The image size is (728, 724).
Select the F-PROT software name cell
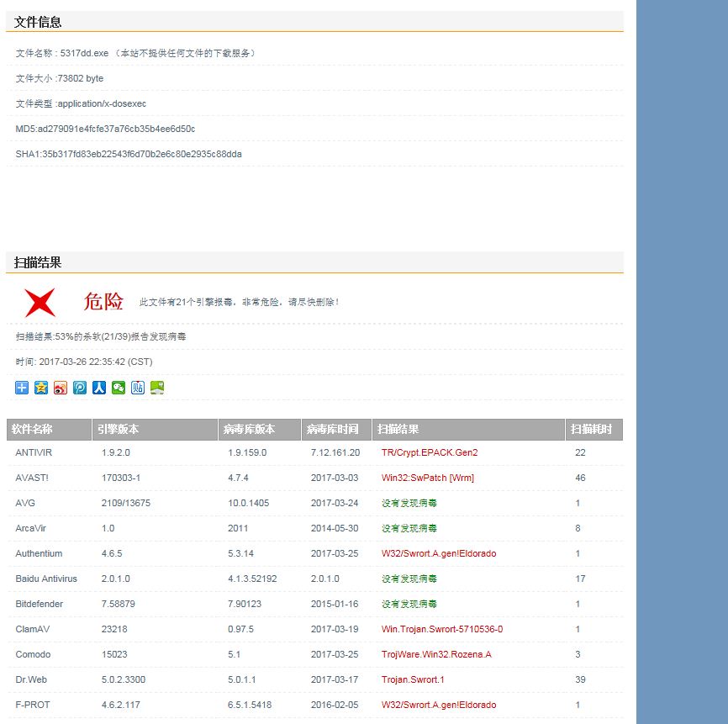pos(33,705)
